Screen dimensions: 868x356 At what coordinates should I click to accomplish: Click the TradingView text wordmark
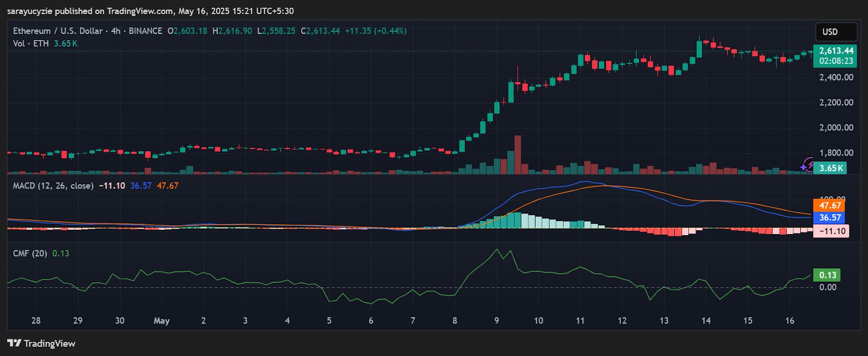point(49,344)
